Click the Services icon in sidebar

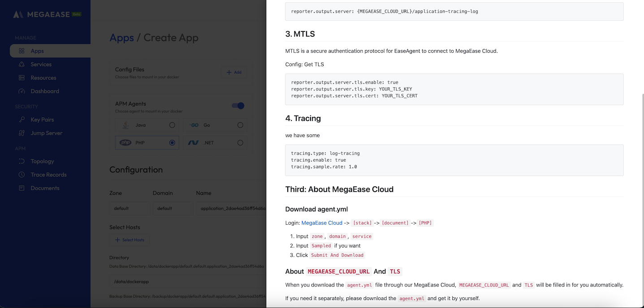[x=22, y=64]
